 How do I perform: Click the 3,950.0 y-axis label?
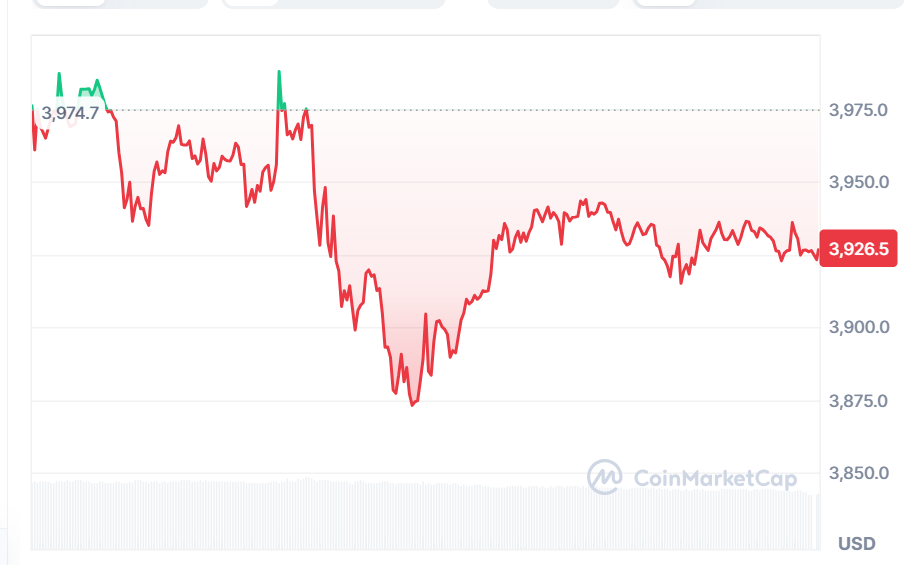pos(859,183)
